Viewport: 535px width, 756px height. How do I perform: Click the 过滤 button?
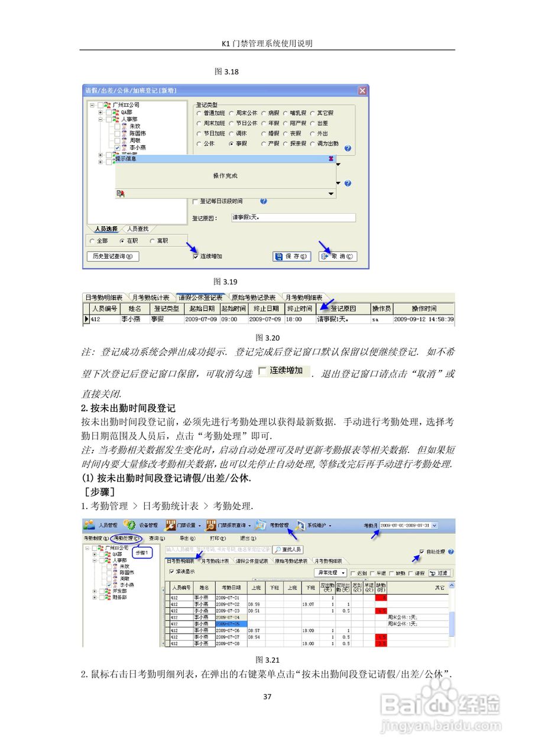[439, 573]
